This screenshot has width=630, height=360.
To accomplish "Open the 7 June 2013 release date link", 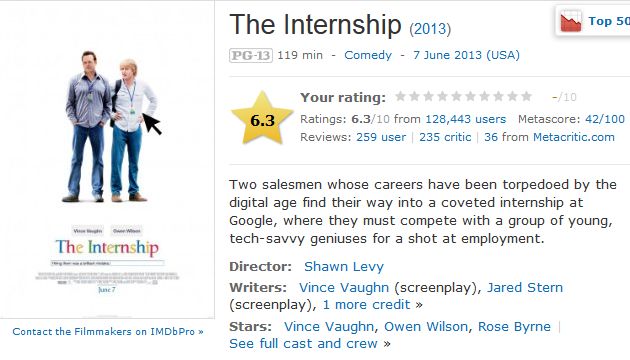I will coord(466,55).
